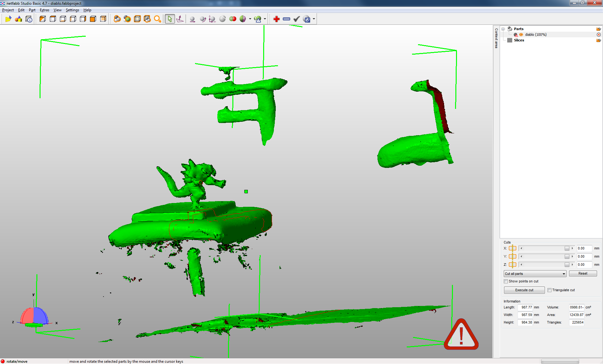Click the add part shapes icon

[19, 19]
